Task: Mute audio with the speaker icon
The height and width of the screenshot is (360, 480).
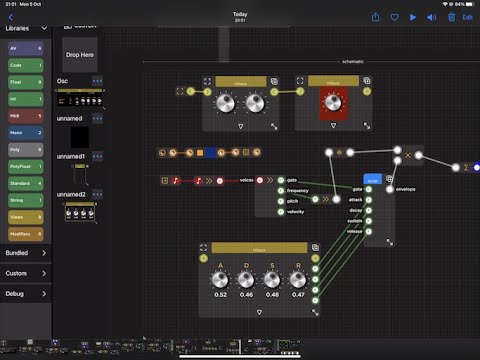Action: pyautogui.click(x=431, y=17)
